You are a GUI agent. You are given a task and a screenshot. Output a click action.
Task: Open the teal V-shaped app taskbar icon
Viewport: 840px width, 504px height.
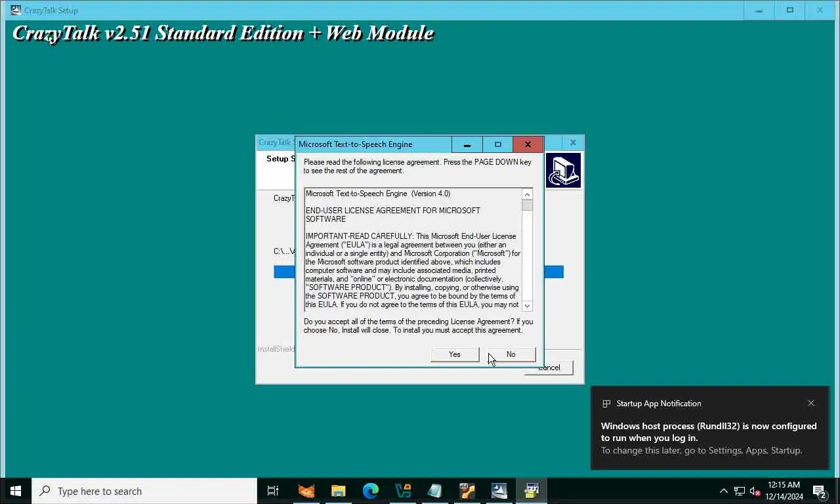pyautogui.click(x=402, y=491)
